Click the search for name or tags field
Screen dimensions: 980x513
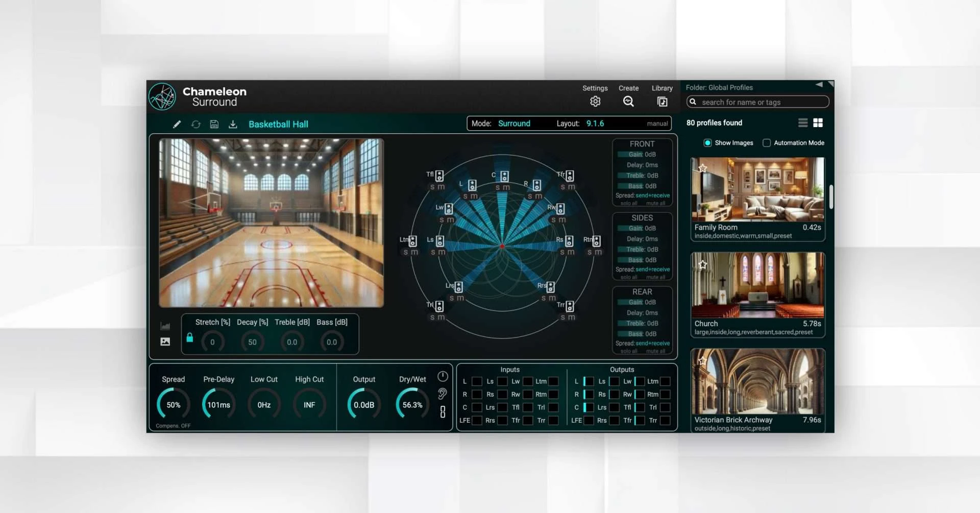point(757,102)
